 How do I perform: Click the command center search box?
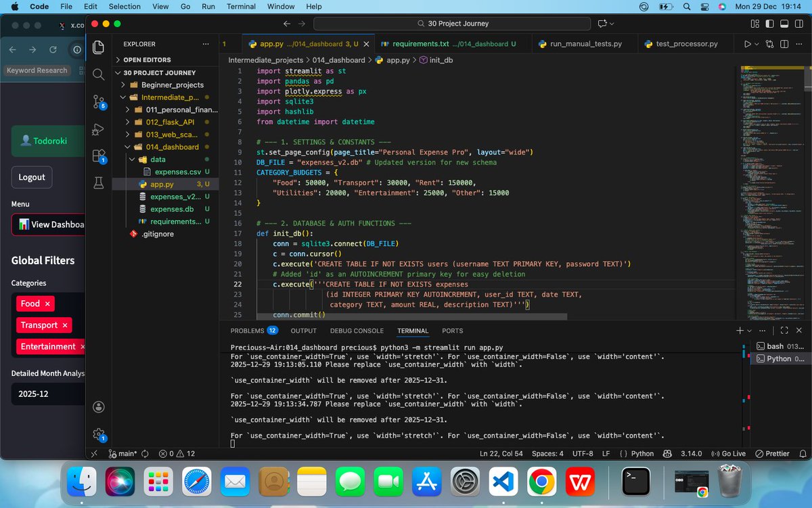[x=452, y=24]
